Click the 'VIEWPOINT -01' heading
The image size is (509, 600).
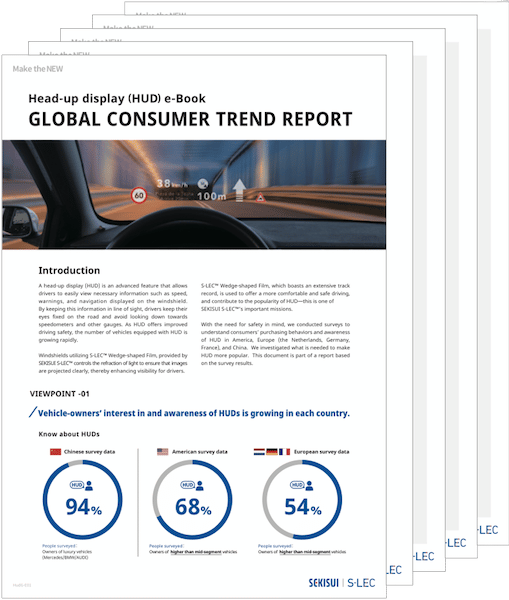pos(60,394)
